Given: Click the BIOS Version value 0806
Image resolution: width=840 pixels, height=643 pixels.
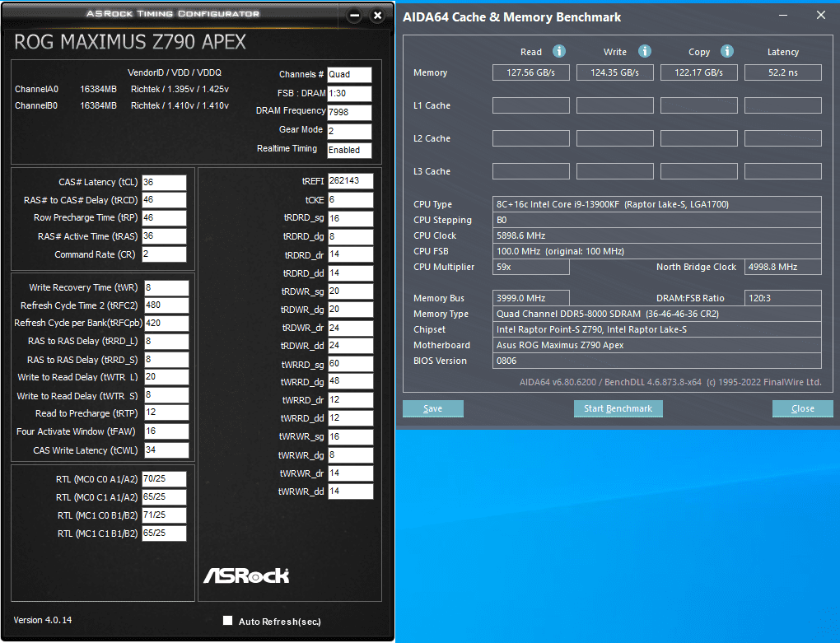Looking at the screenshot, I should coord(657,361).
